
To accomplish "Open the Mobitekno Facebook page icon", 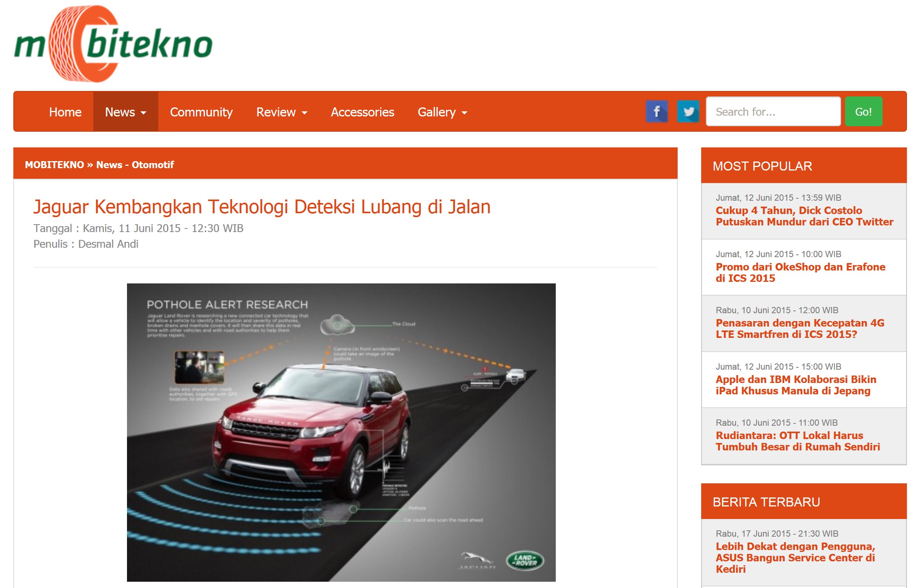I will [x=657, y=112].
